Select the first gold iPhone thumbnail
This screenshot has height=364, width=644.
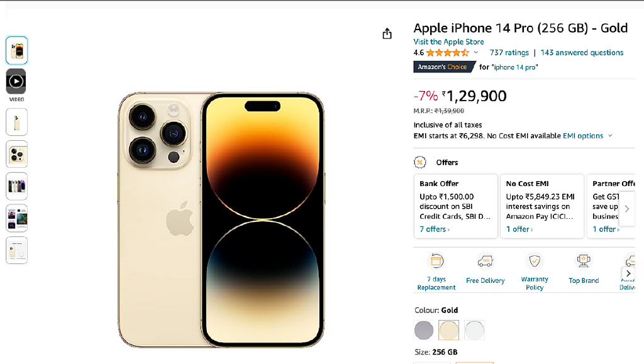tap(16, 50)
